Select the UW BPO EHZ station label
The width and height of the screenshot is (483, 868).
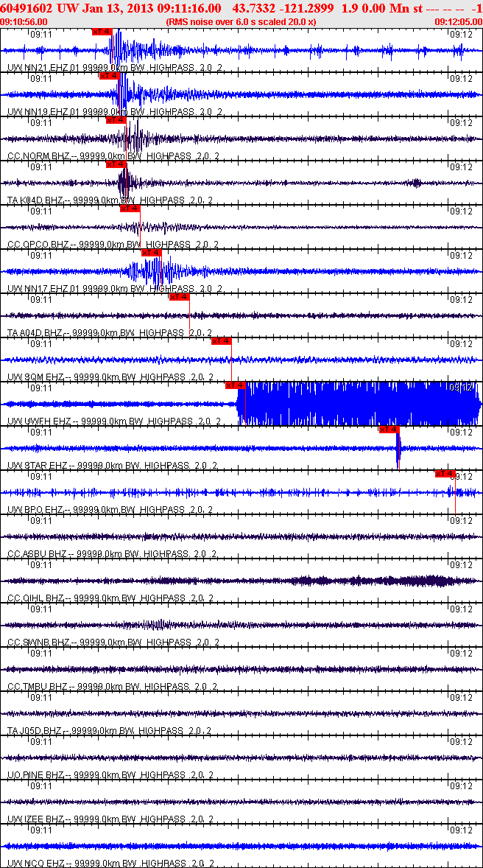point(110,511)
